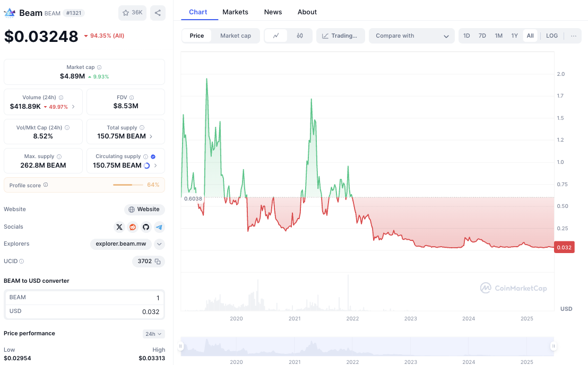This screenshot has height=365, width=588.
Task: Click the Profile score progress bar
Action: tap(128, 185)
